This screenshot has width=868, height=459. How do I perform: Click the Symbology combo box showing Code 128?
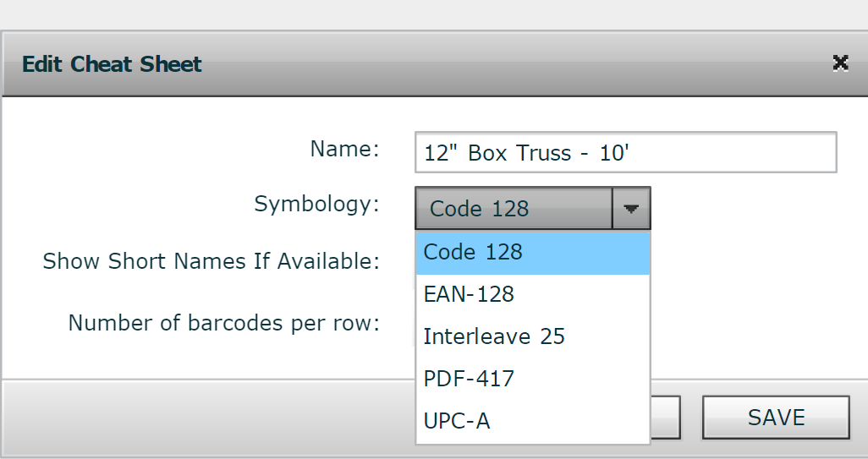(x=513, y=209)
